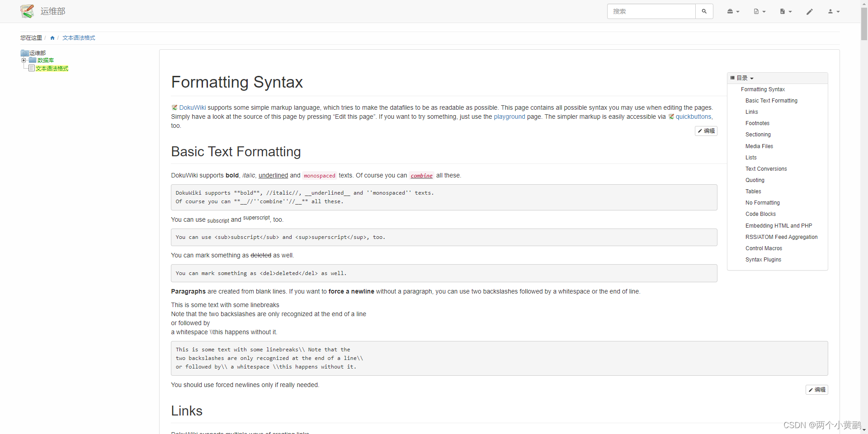This screenshot has width=868, height=434.
Task: Go to No Formatting in contents
Action: point(762,203)
